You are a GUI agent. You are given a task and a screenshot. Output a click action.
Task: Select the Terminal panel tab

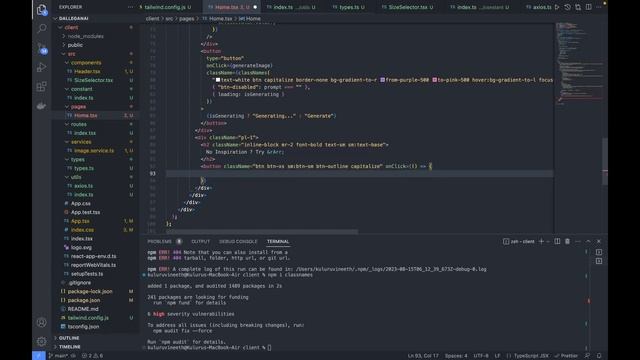pos(278,241)
